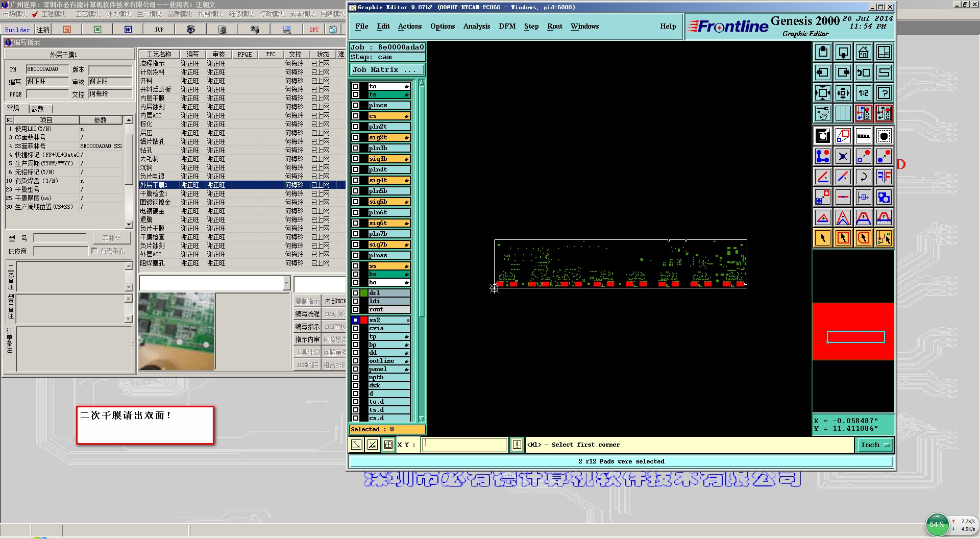Click the Excel icon in Builder toolbar
Viewport: 980px width, 539px height.
[97, 30]
